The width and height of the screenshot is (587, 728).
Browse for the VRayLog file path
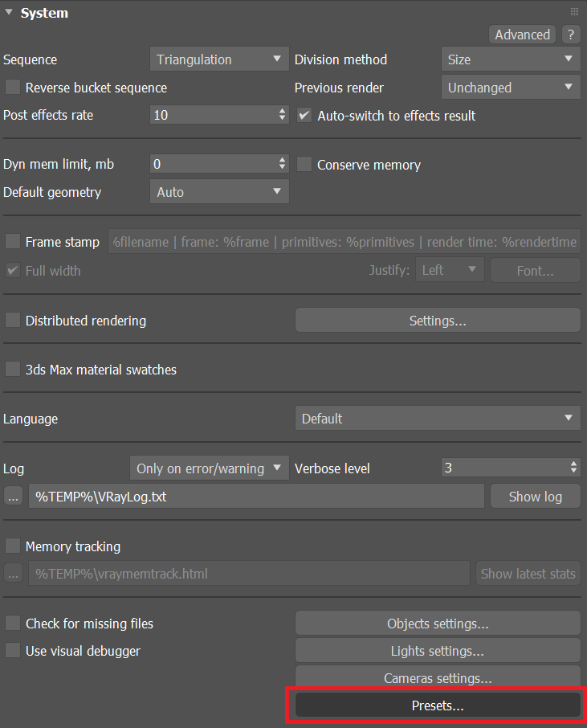point(12,496)
